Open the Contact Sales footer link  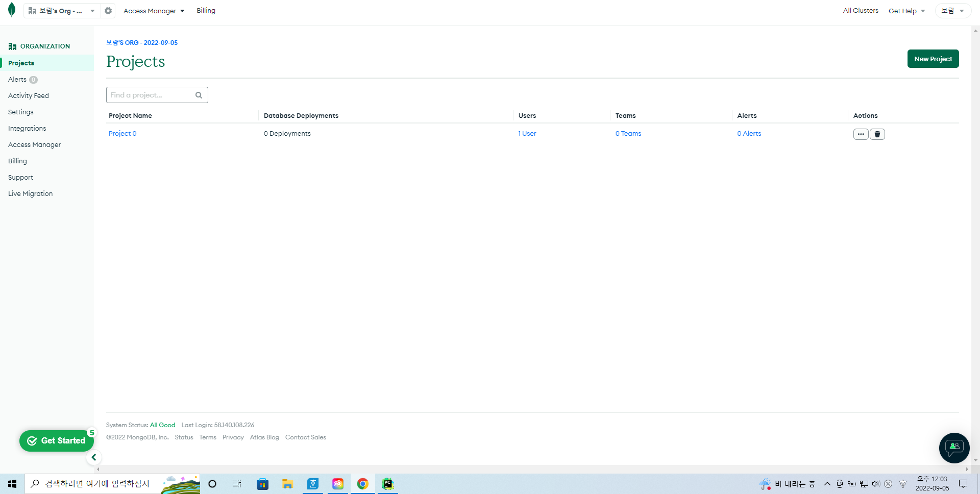306,437
